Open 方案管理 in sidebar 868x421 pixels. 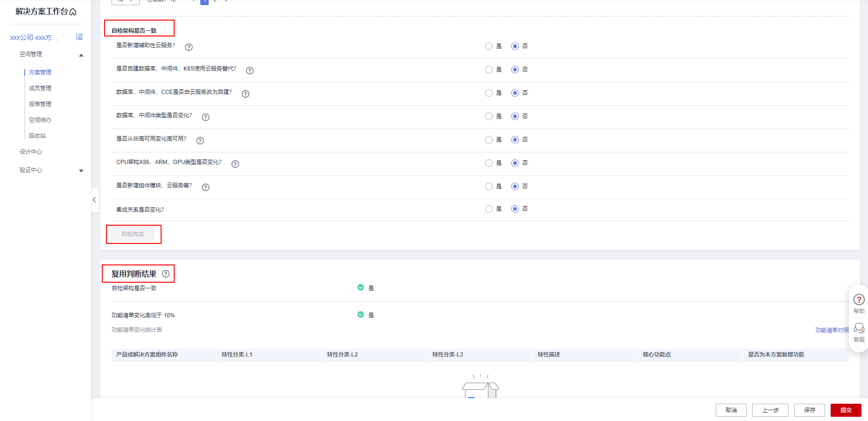pos(40,72)
